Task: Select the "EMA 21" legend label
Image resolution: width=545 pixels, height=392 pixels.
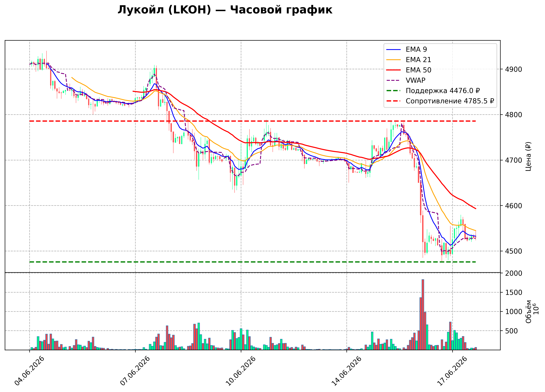Action: point(419,60)
